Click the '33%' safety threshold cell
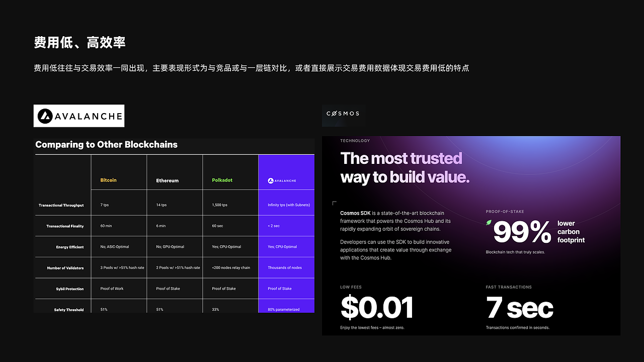The height and width of the screenshot is (362, 644). (x=215, y=309)
